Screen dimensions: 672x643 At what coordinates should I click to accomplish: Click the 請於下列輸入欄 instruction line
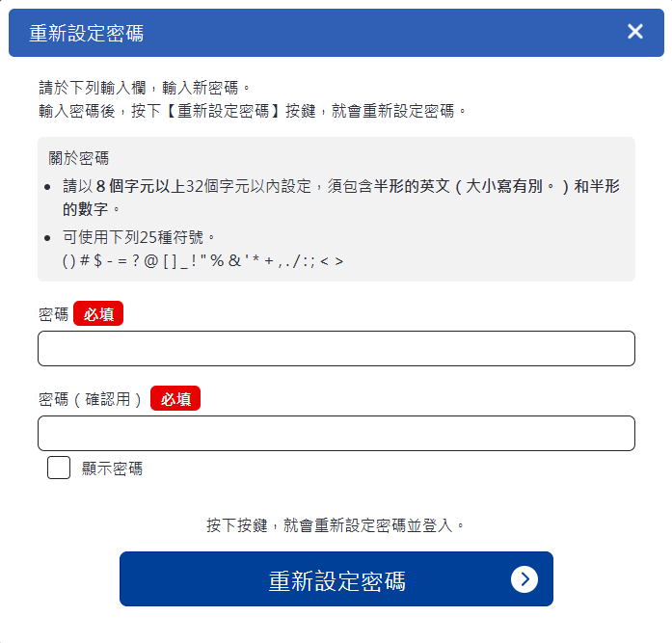[145, 88]
